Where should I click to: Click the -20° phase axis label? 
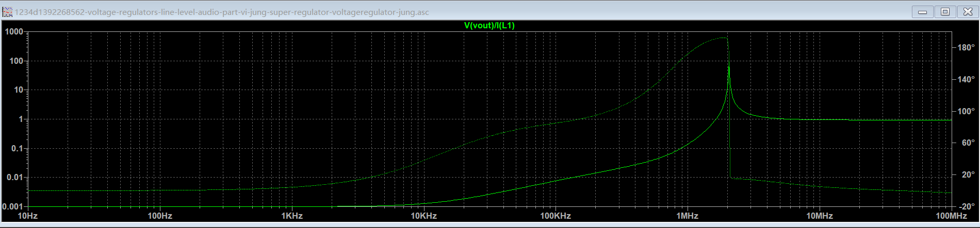click(967, 206)
